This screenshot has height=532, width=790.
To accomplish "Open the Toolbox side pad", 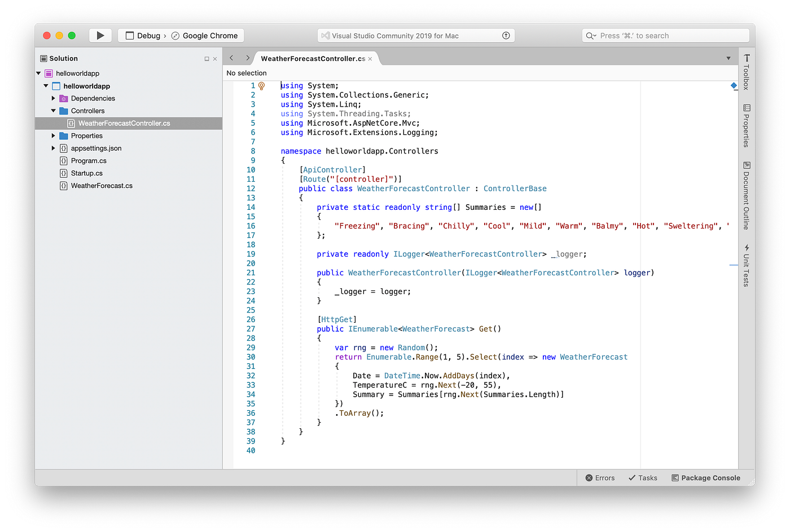I will click(x=747, y=72).
